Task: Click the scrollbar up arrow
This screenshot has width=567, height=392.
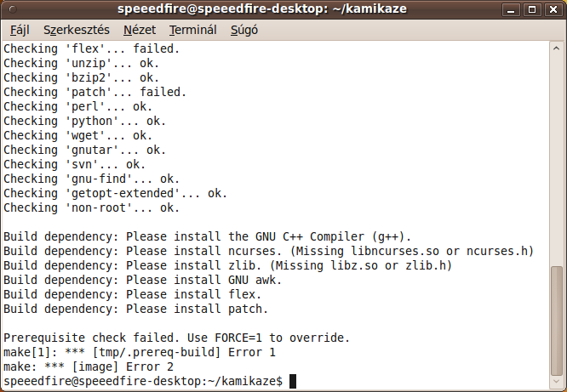Action: 557,48
